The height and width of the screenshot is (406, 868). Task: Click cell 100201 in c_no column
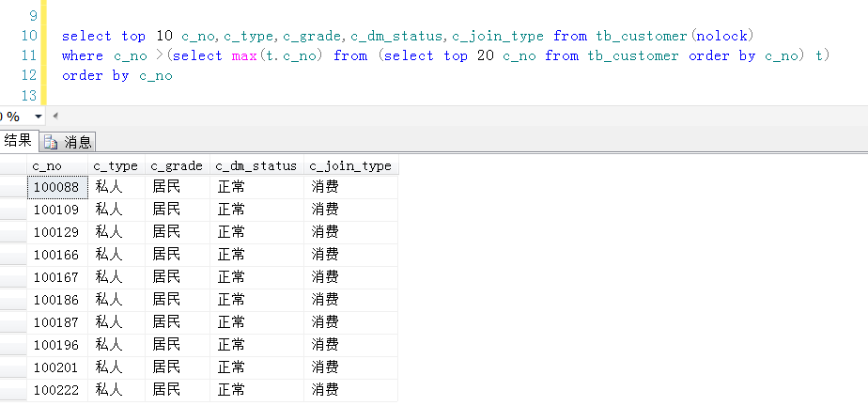pos(57,367)
